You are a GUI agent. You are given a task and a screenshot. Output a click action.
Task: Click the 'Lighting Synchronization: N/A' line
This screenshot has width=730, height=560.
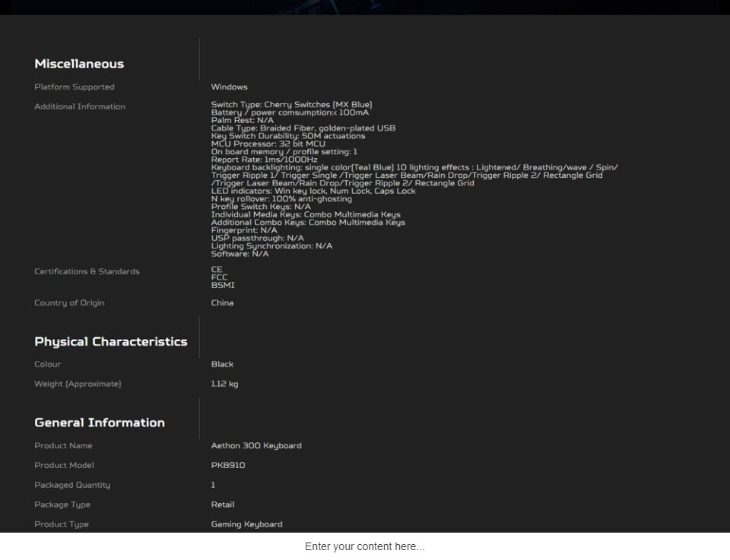[271, 246]
